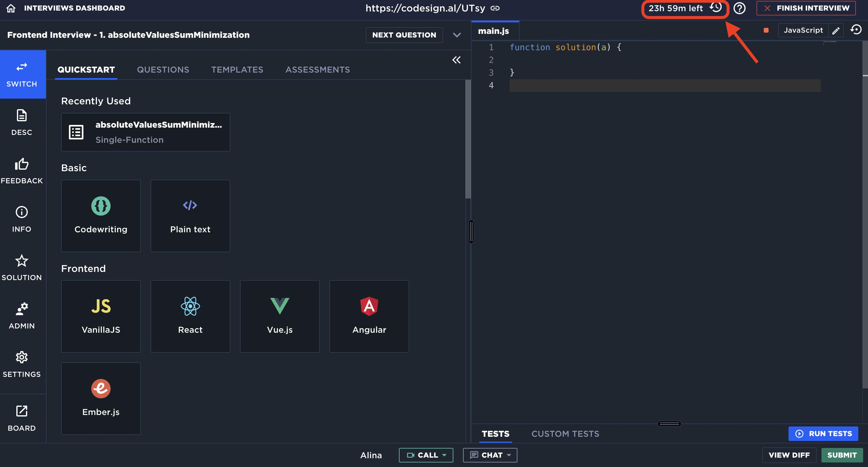The image size is (868, 467).
Task: Click the View Diff button
Action: coord(789,455)
